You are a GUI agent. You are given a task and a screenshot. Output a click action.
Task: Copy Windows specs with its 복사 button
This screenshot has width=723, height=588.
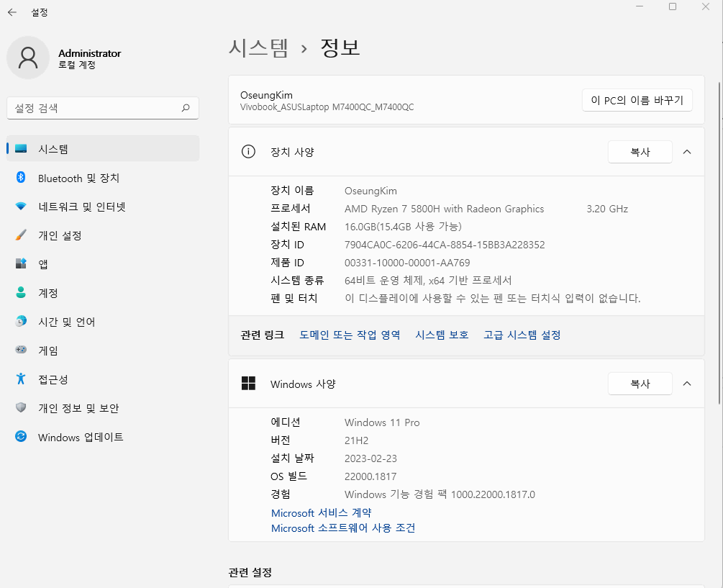coord(640,383)
